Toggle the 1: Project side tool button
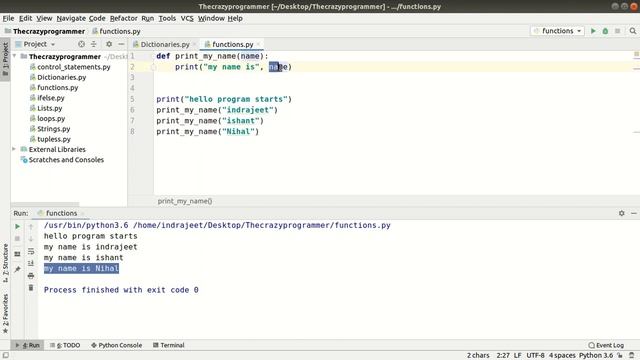The image size is (640, 360). (5, 59)
